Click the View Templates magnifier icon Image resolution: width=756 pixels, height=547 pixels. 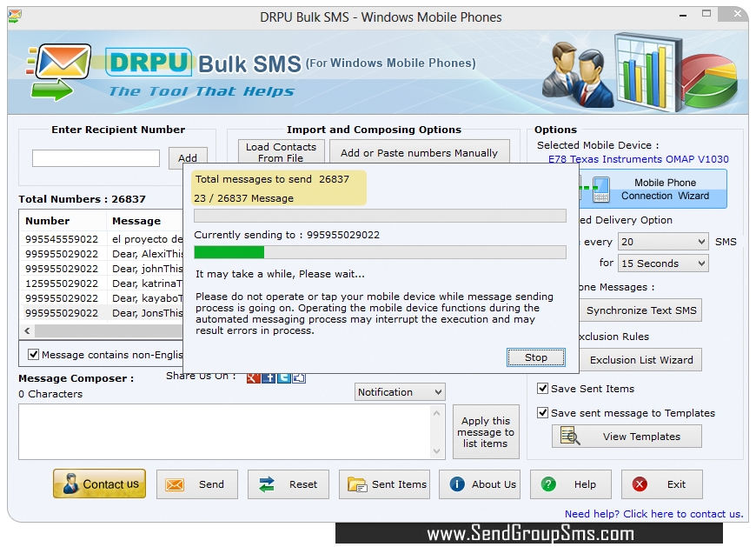pos(570,436)
